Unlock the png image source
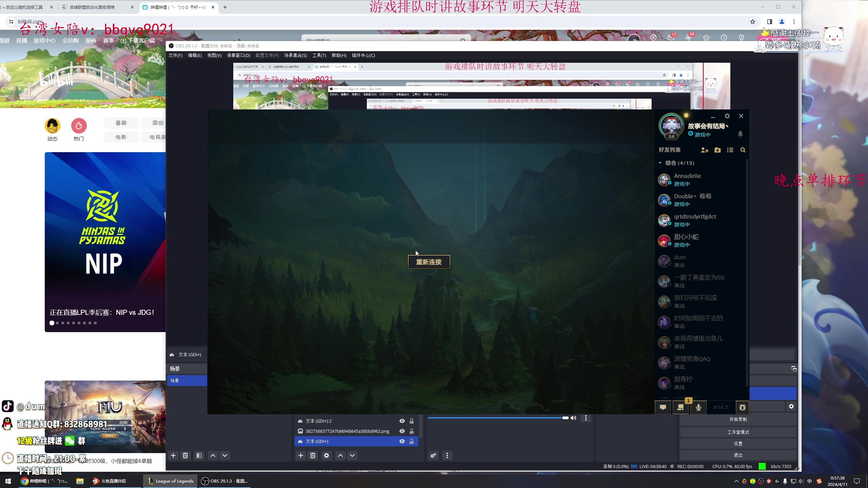The width and height of the screenshot is (868, 488). click(x=411, y=431)
